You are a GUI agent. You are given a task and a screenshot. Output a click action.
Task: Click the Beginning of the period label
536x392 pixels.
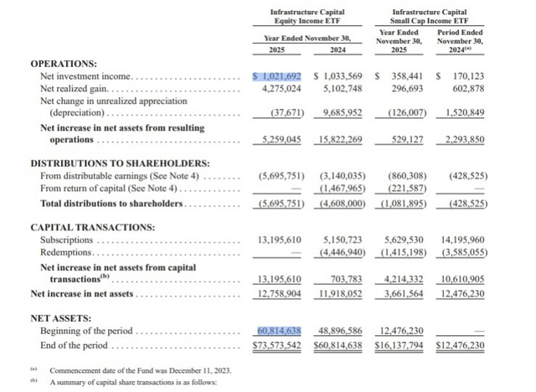pos(86,331)
